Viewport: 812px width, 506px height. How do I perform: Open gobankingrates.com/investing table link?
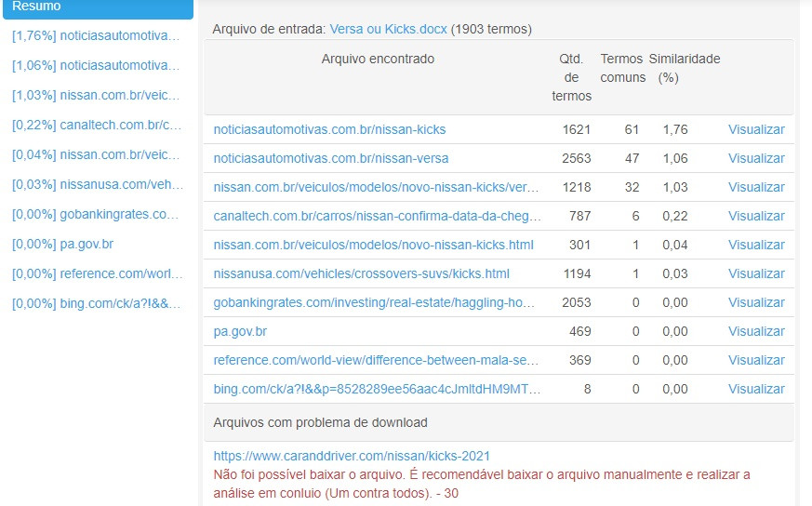pyautogui.click(x=374, y=303)
